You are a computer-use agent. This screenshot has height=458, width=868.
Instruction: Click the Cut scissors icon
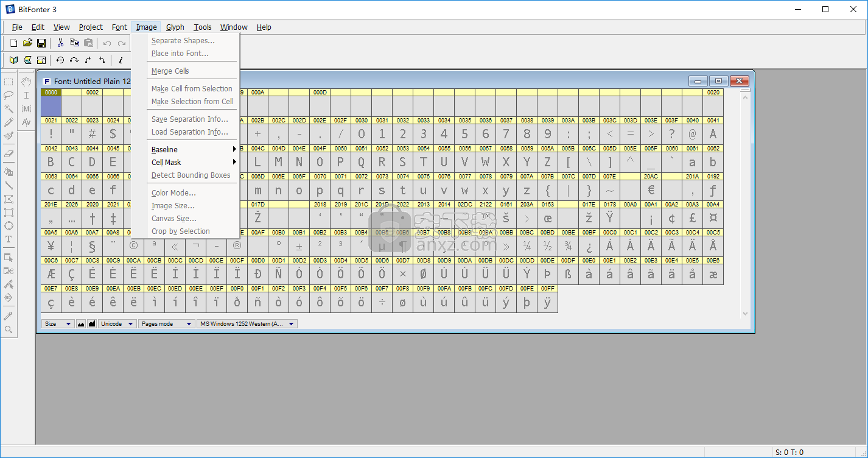pyautogui.click(x=60, y=43)
